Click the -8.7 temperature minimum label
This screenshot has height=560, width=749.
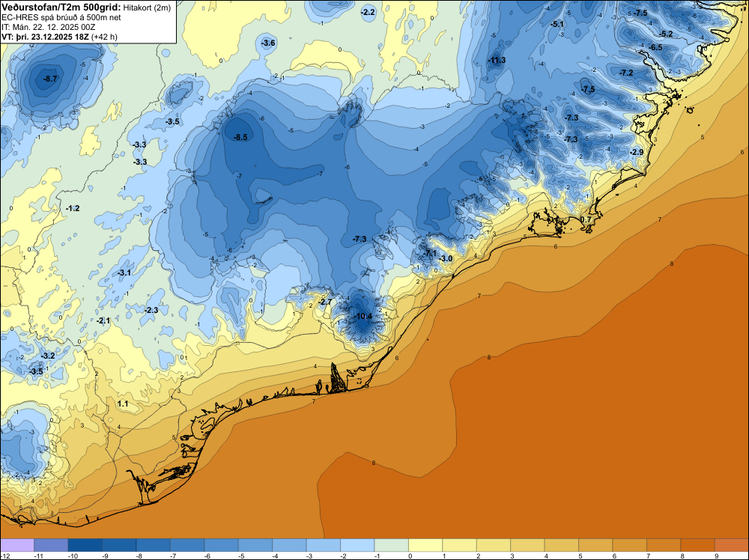point(50,79)
